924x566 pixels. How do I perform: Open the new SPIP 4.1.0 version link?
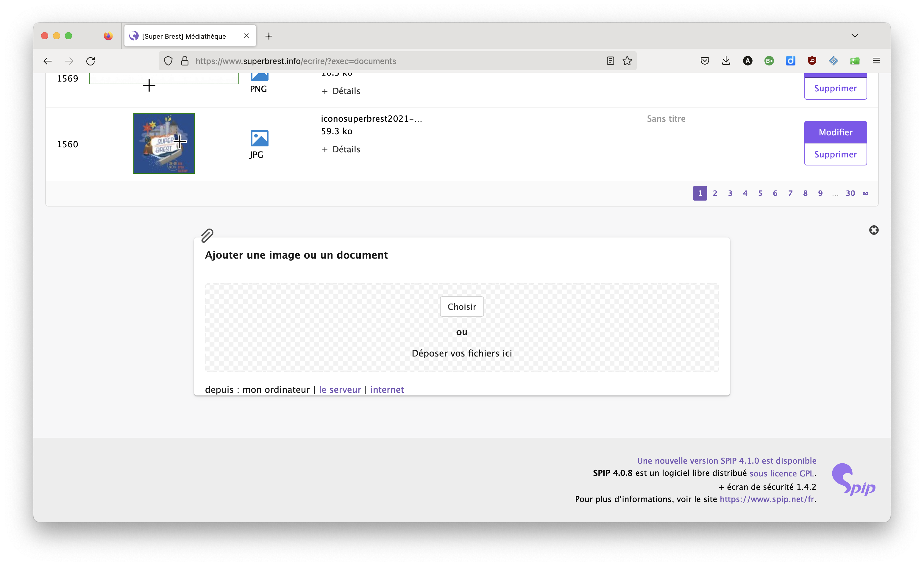726,460
